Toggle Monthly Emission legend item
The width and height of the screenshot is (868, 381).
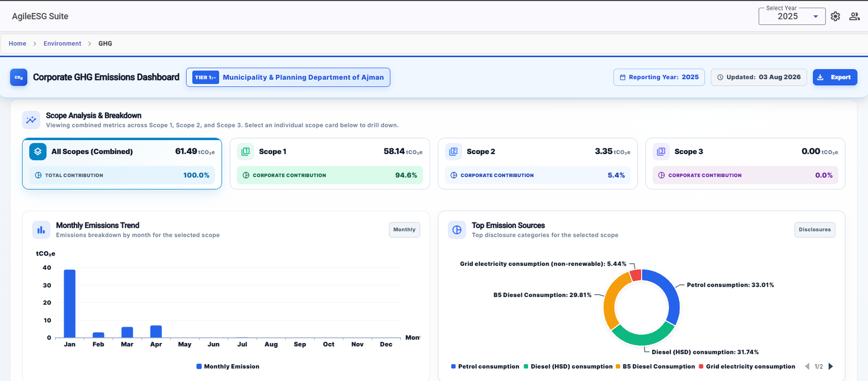tap(228, 366)
